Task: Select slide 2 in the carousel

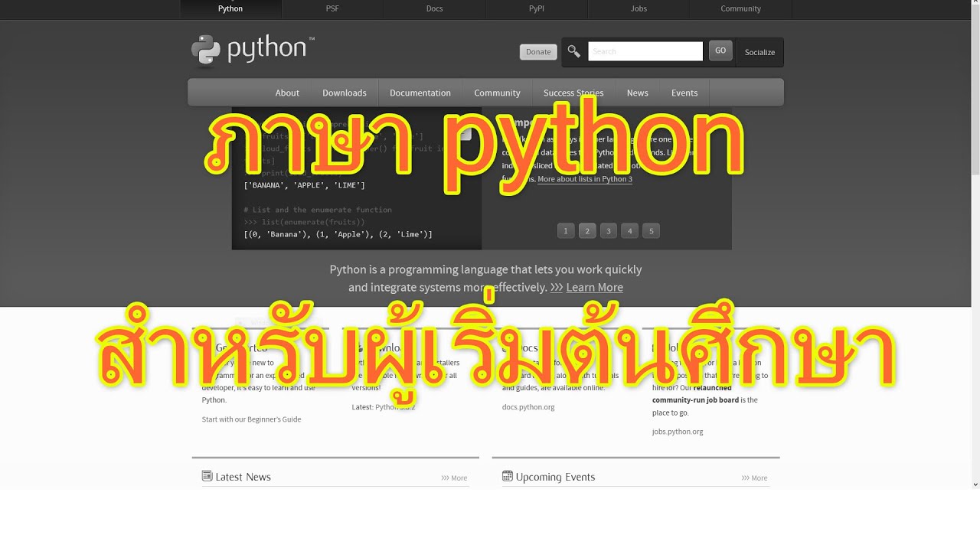Action: point(587,230)
